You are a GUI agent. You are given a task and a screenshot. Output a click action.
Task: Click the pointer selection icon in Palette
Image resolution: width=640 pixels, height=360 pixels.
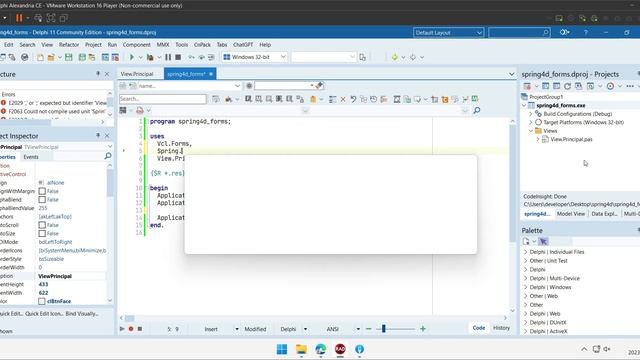(543, 242)
